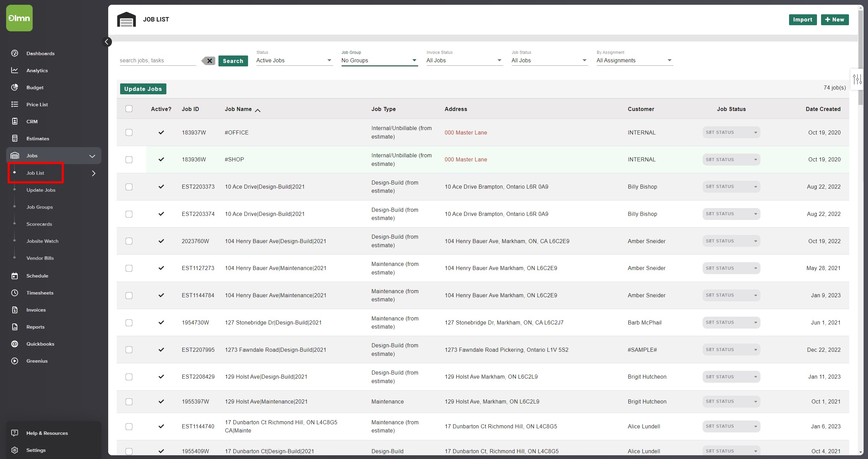Expand the Jobs menu chevron
The height and width of the screenshot is (459, 868).
(92, 156)
